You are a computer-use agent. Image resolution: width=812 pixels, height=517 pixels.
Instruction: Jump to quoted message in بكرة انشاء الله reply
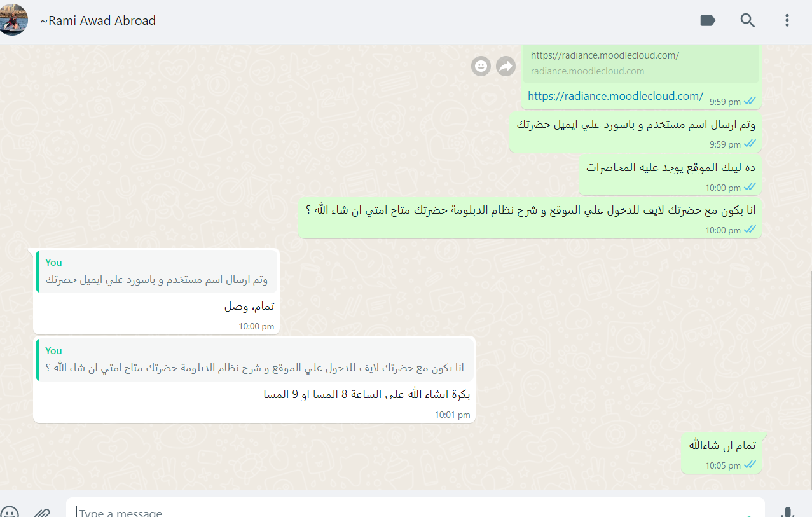(x=255, y=359)
